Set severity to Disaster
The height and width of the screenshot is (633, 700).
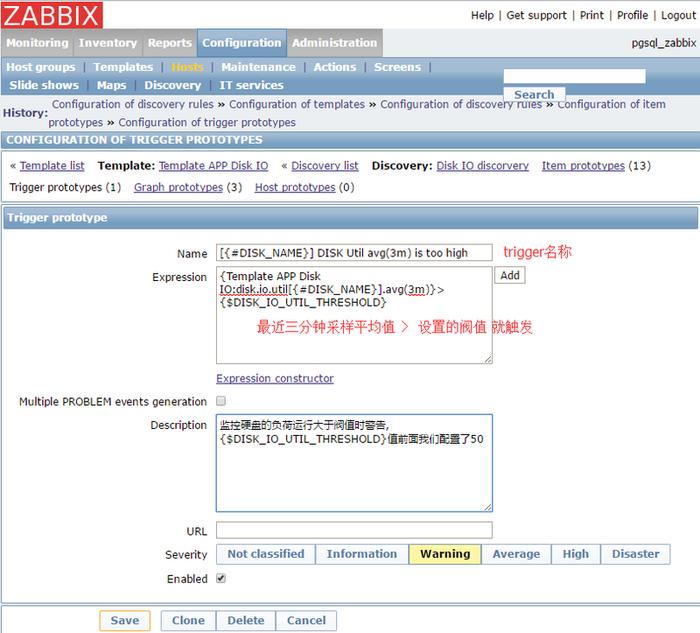pos(635,554)
